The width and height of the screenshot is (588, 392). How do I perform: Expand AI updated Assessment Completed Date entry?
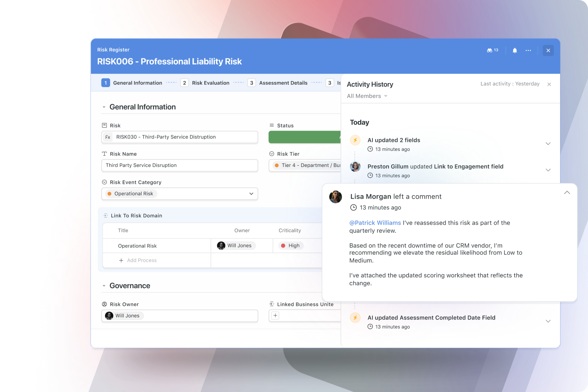(x=548, y=321)
